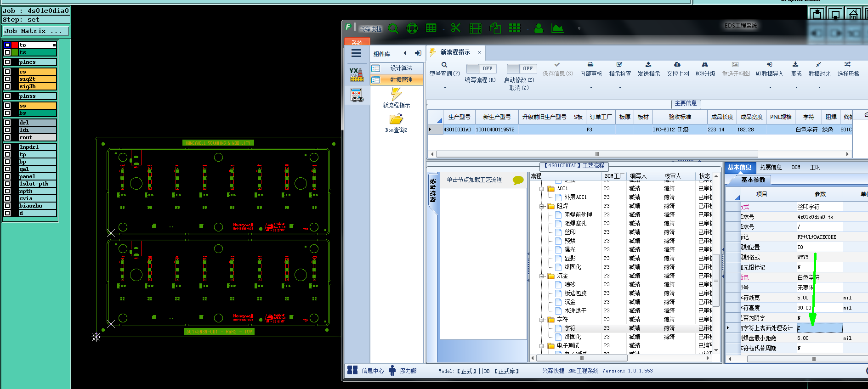The image size is (868, 389).
Task: Open the green table grid icon
Action: click(431, 28)
